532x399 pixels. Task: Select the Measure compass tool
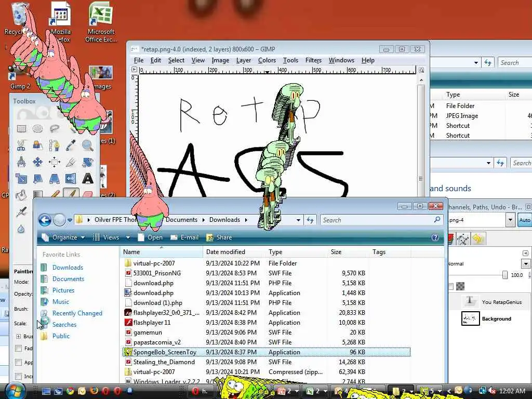click(x=21, y=162)
